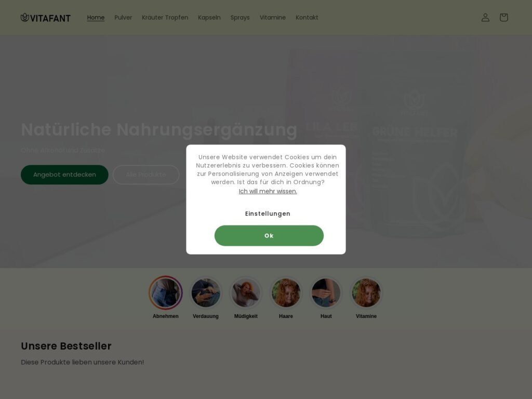This screenshot has width=532, height=399.
Task: Follow the 'Ich will mehr wissen' link
Action: coord(268,191)
